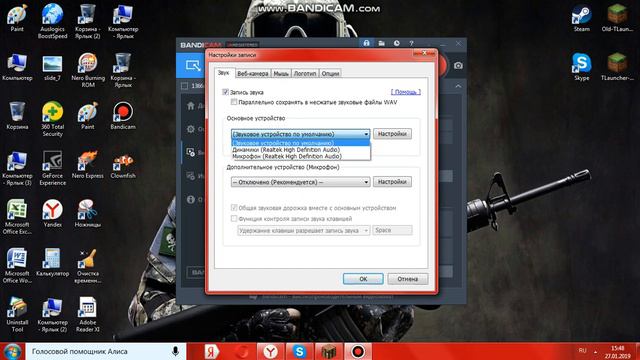Open Steam desktop shortcut
640x360 pixels.
(x=582, y=18)
